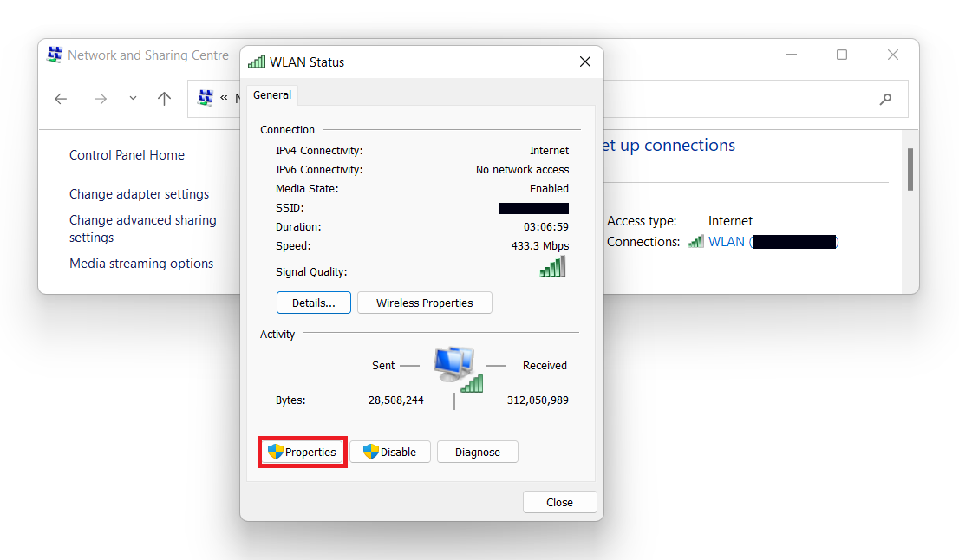959x560 pixels.
Task: Click the Properties button with shield
Action: click(x=303, y=452)
